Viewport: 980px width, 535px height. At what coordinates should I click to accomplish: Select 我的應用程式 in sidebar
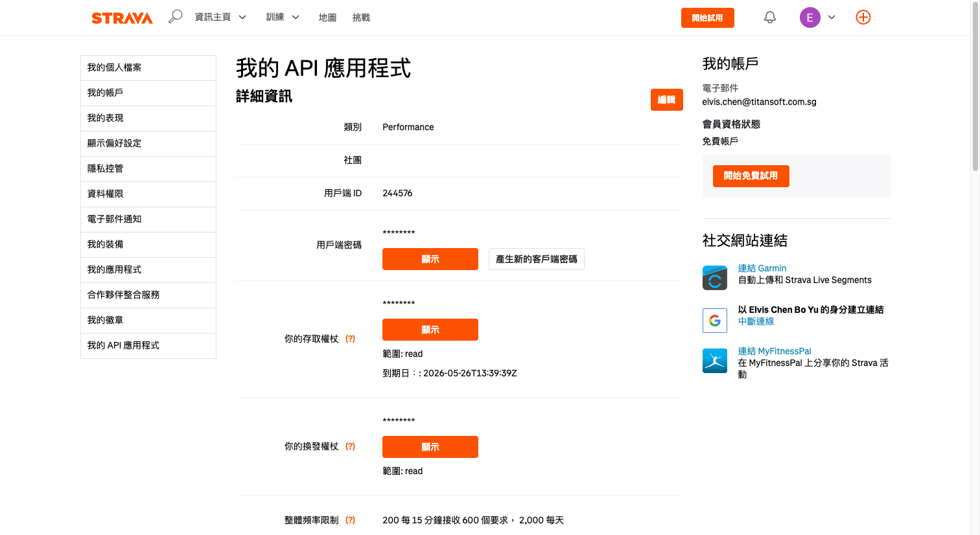[x=148, y=270]
